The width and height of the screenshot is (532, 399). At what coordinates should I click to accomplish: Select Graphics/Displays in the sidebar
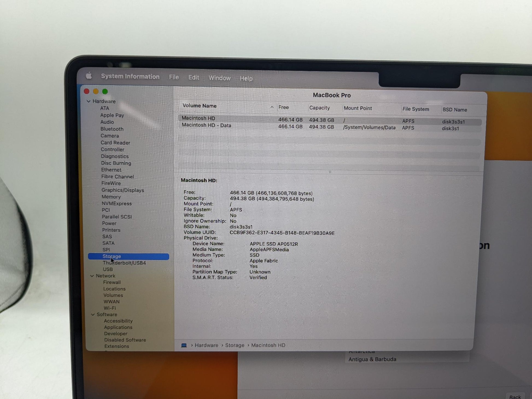[122, 190]
